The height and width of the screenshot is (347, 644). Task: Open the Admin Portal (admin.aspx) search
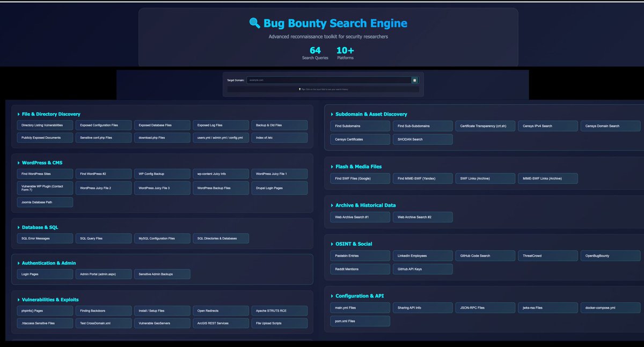coord(103,274)
